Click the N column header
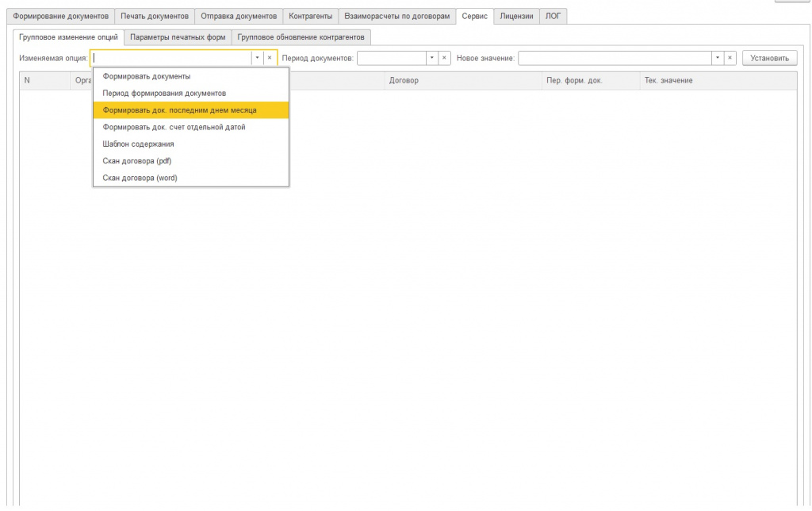 (45, 80)
